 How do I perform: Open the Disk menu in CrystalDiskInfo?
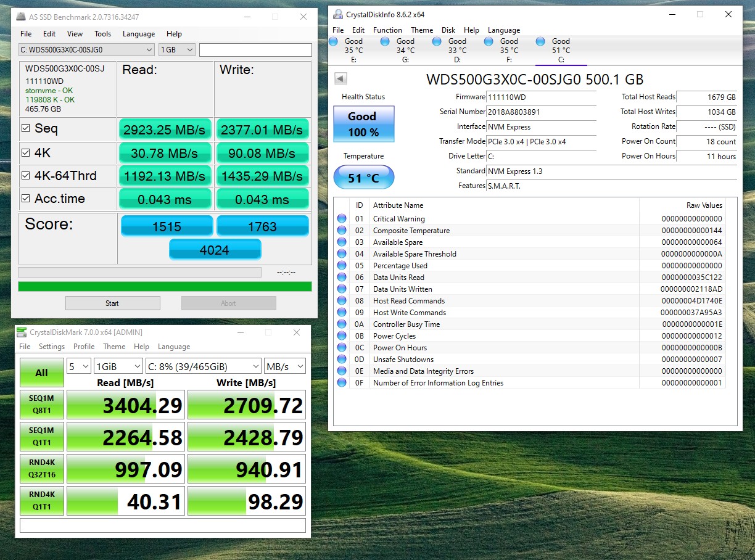[x=448, y=30]
